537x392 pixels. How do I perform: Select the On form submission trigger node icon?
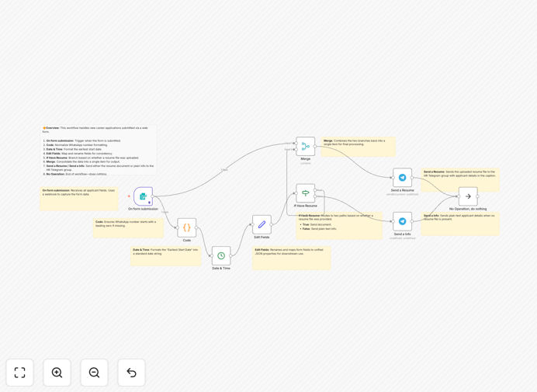pyautogui.click(x=143, y=196)
